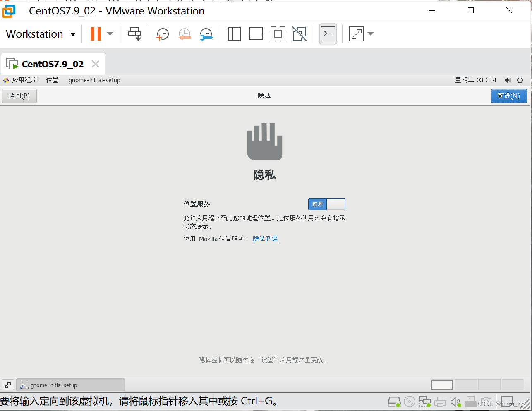The image size is (532, 411).
Task: Click the large 隐私 heading
Action: click(x=265, y=175)
